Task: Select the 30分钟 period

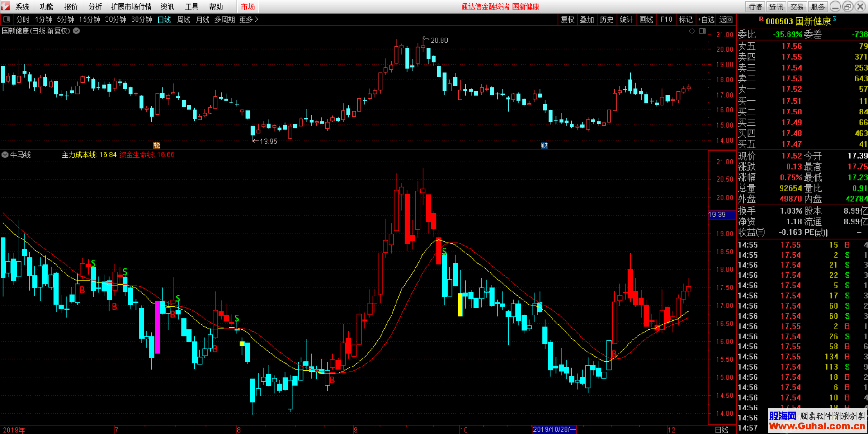Action: click(116, 19)
